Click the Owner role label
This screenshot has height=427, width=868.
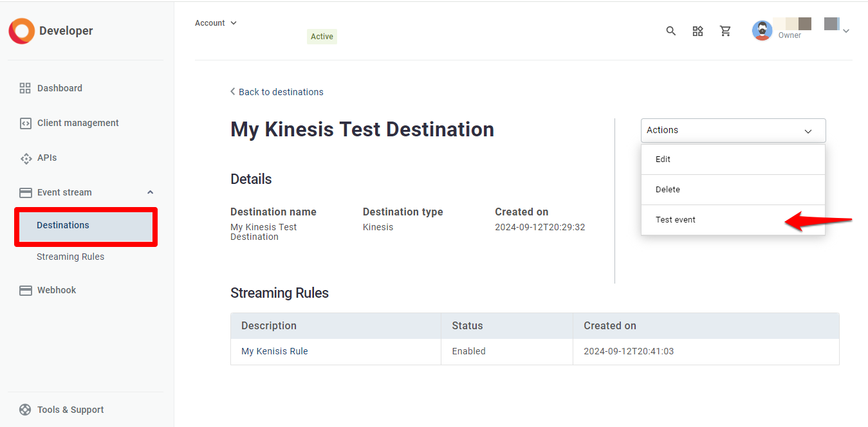(x=790, y=35)
